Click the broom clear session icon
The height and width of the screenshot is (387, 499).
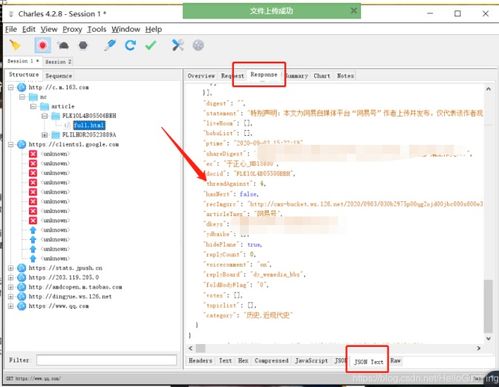[15, 45]
